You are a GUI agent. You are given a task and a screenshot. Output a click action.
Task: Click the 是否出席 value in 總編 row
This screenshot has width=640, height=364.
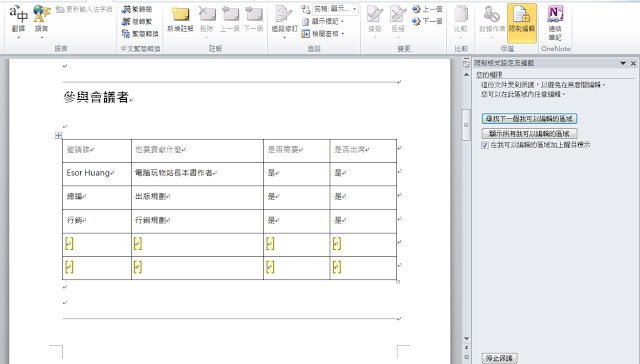(363, 197)
